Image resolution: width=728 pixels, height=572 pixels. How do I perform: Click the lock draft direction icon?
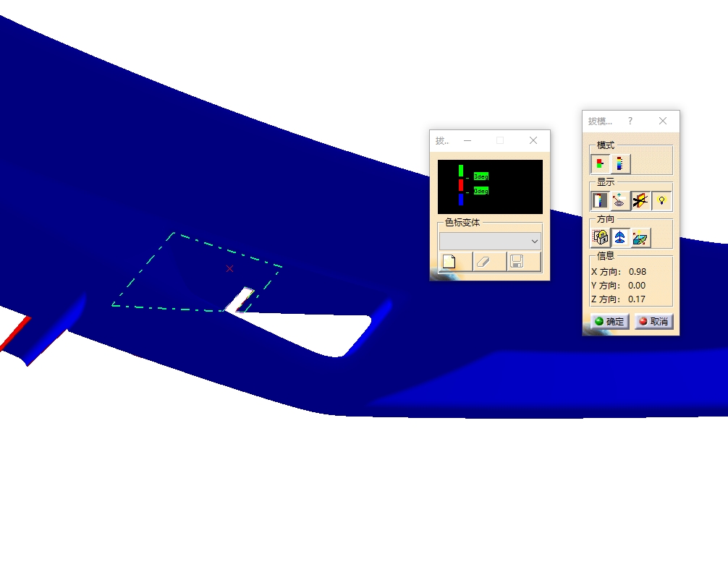click(600, 237)
